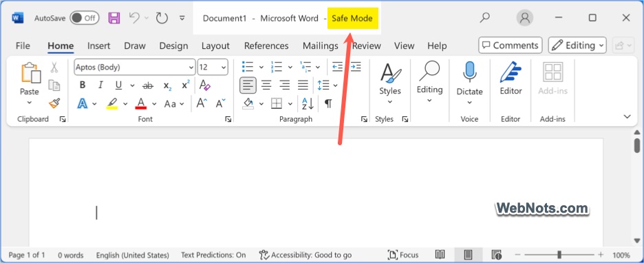Open the font size 12 dropdown
The width and height of the screenshot is (644, 263).
click(224, 67)
